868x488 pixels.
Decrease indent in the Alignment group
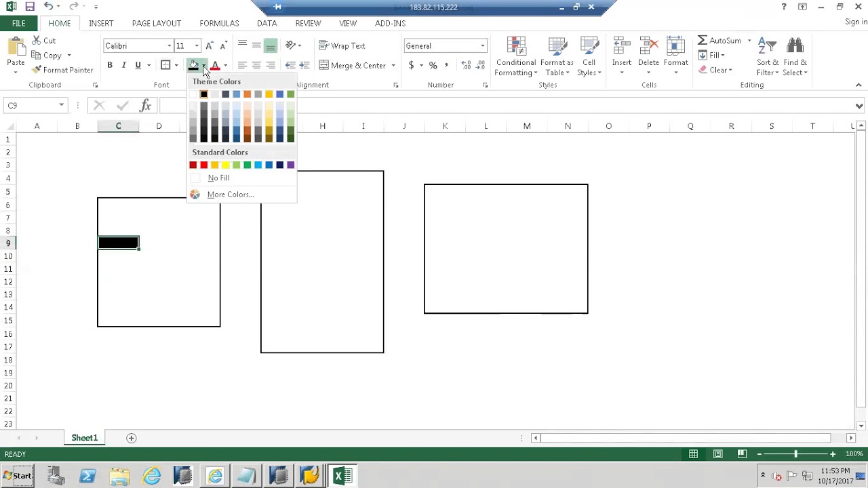click(x=290, y=66)
